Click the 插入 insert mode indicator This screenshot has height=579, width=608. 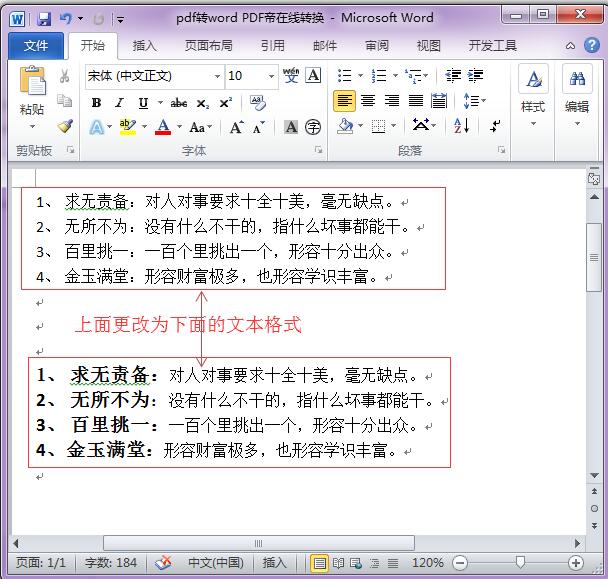click(x=274, y=563)
